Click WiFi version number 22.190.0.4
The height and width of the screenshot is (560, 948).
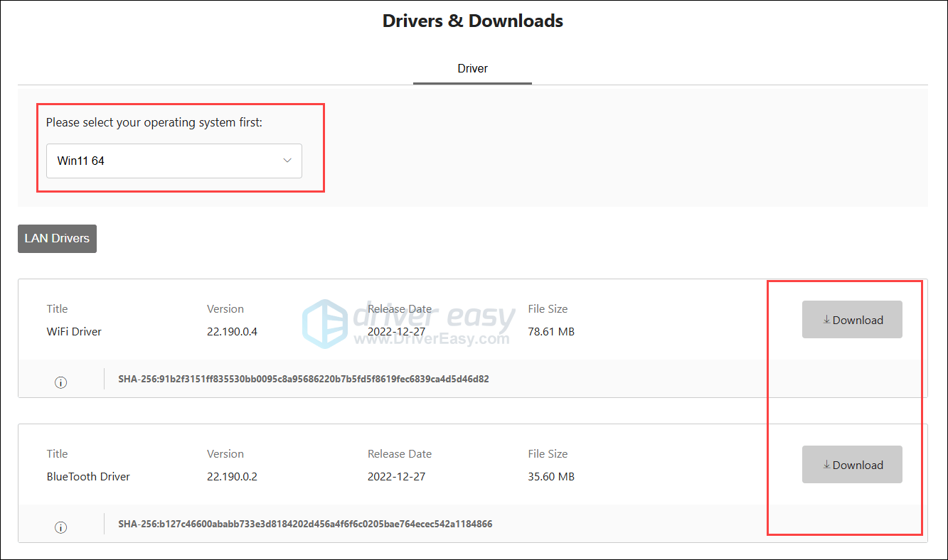pyautogui.click(x=232, y=332)
